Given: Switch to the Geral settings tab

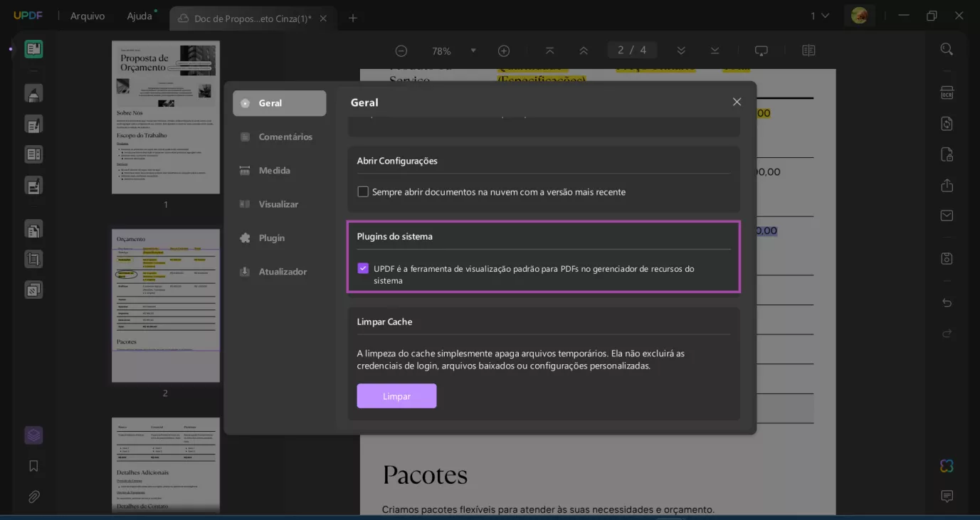Looking at the screenshot, I should (x=279, y=103).
